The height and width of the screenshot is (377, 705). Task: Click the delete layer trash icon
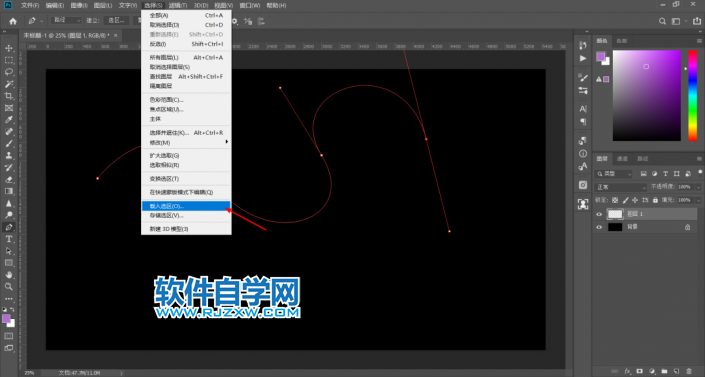pos(689,371)
